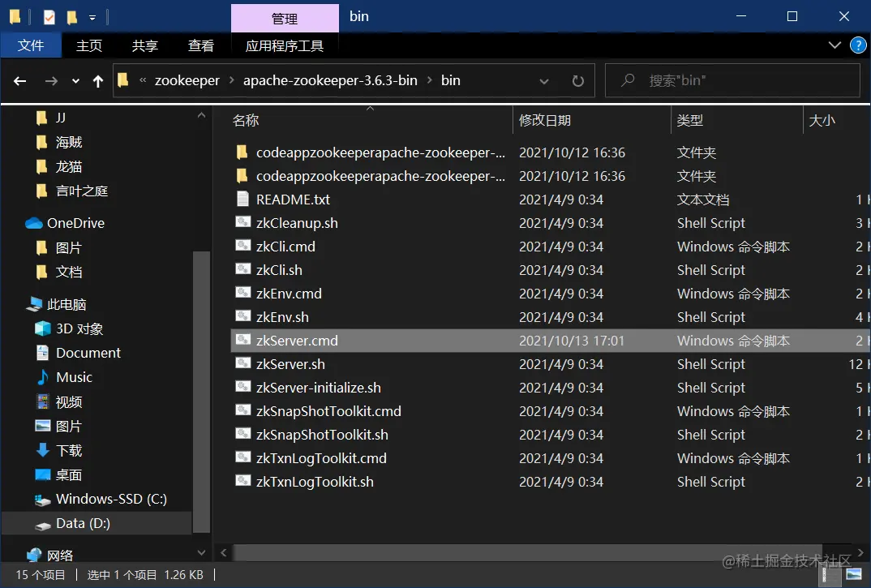871x588 pixels.
Task: Click the properties quick access icon
Action: [49, 18]
